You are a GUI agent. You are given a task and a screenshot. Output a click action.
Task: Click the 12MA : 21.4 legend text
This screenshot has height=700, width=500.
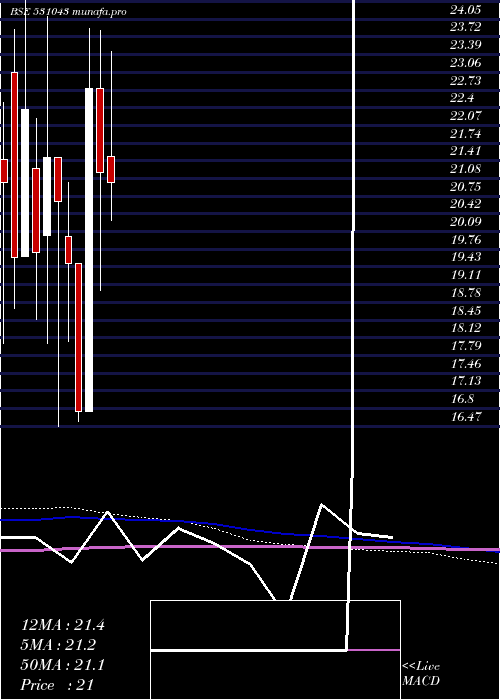tap(62, 625)
